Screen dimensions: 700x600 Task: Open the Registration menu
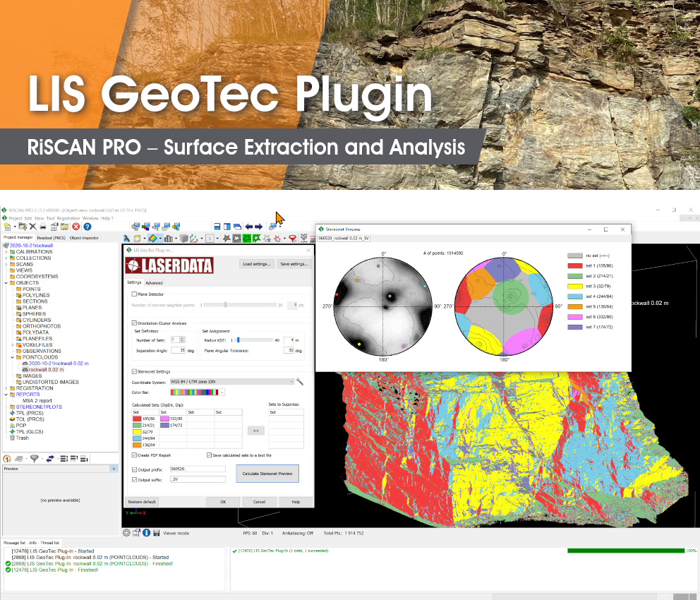coord(68,218)
